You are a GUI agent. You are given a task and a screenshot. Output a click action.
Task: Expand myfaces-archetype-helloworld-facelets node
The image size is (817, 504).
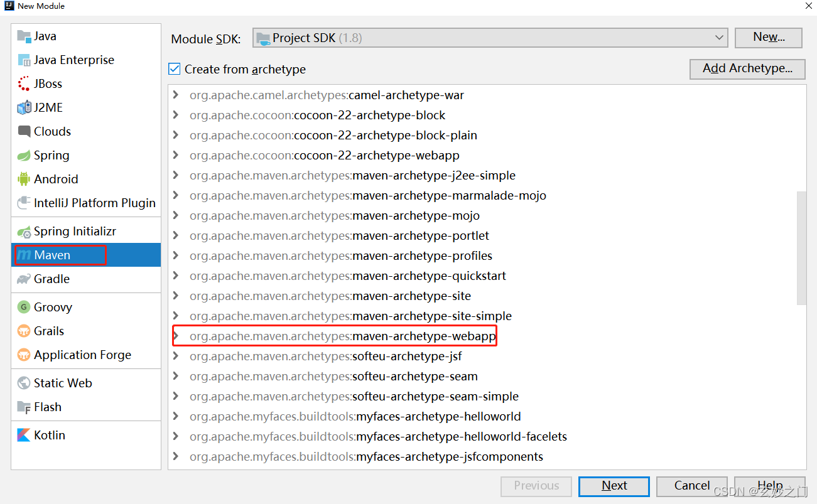pyautogui.click(x=176, y=437)
